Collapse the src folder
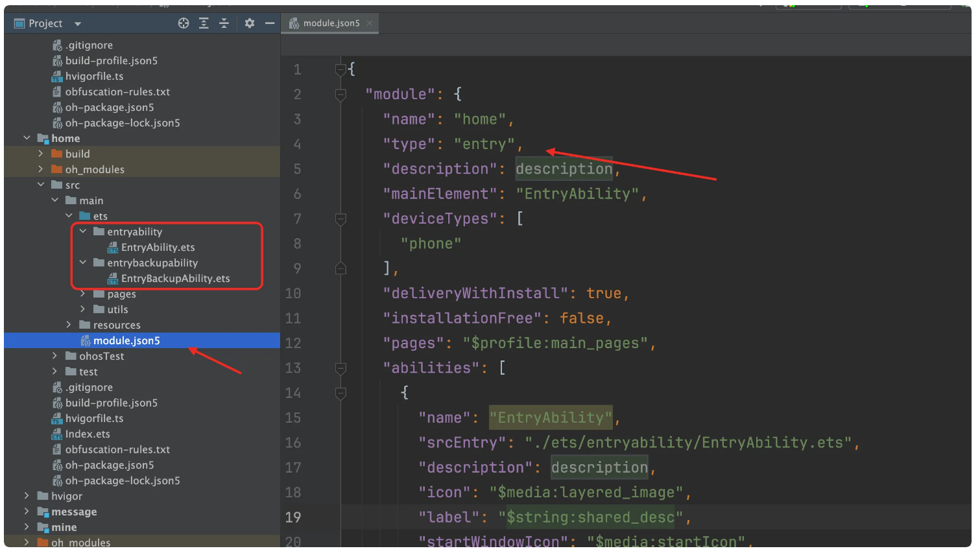This screenshot has width=980, height=553. (x=41, y=185)
